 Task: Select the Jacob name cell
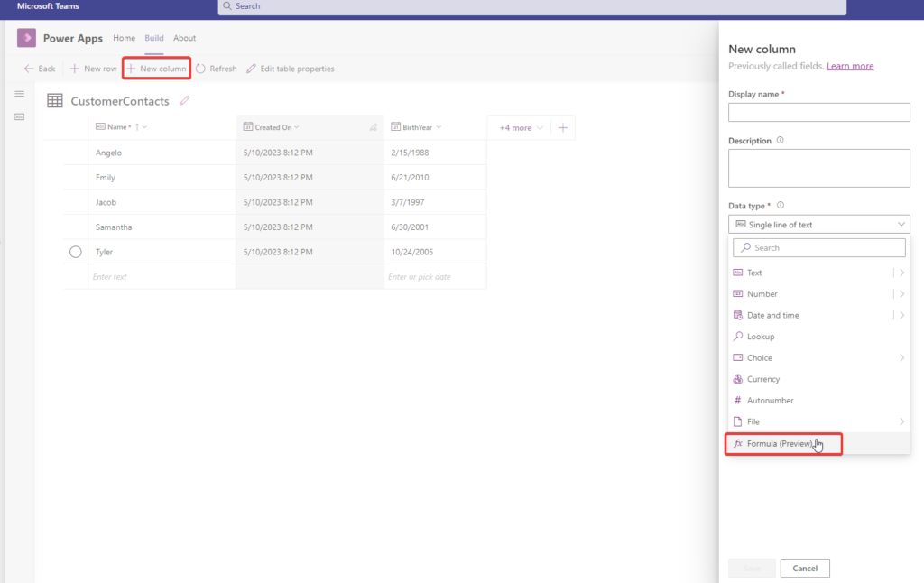[162, 202]
